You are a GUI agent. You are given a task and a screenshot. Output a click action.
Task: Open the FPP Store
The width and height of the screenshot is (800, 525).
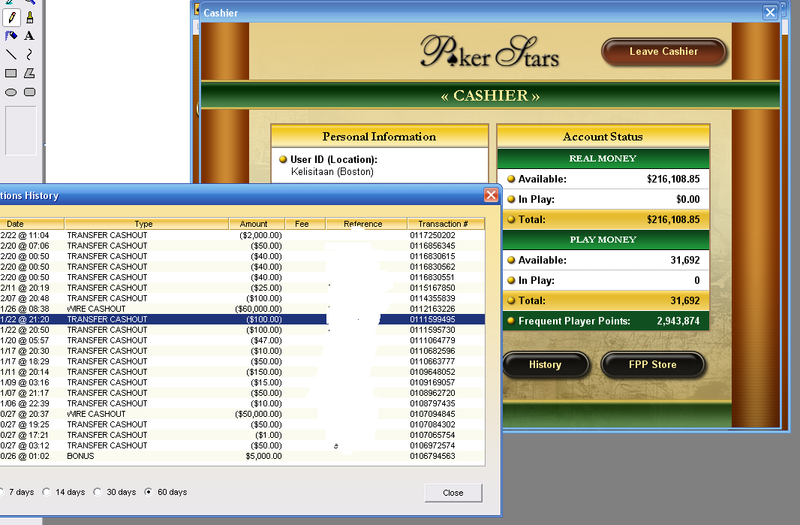(x=653, y=365)
